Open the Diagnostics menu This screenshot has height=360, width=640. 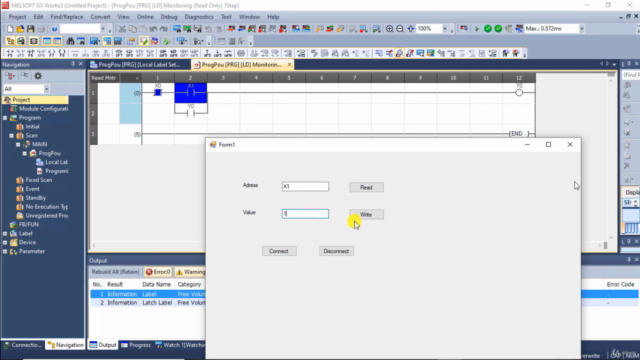199,17
